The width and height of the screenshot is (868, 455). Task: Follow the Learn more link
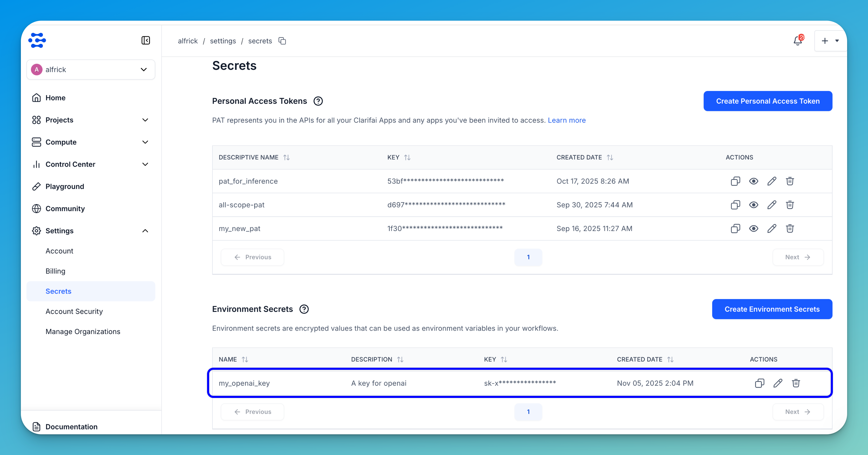click(x=566, y=120)
